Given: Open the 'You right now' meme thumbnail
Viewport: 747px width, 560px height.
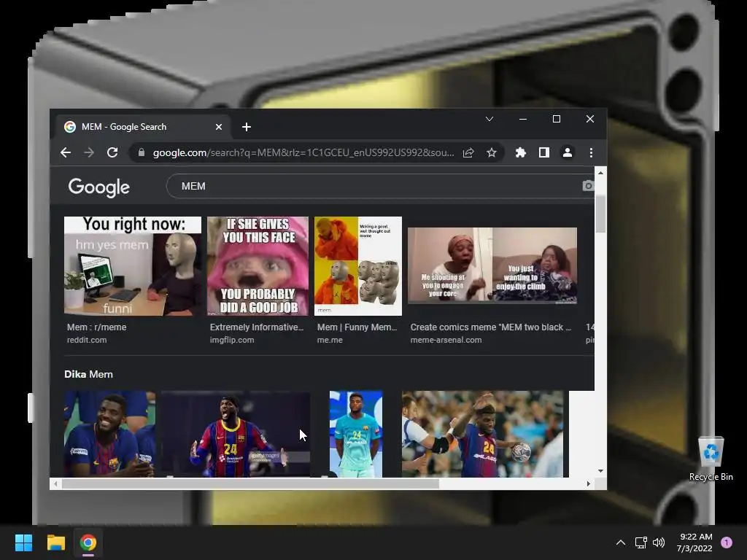Looking at the screenshot, I should click(x=133, y=265).
